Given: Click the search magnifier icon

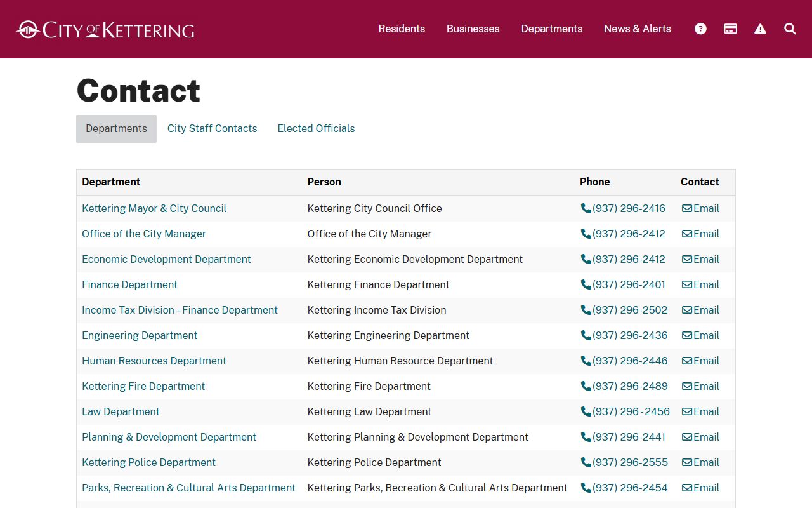Looking at the screenshot, I should 790,29.
